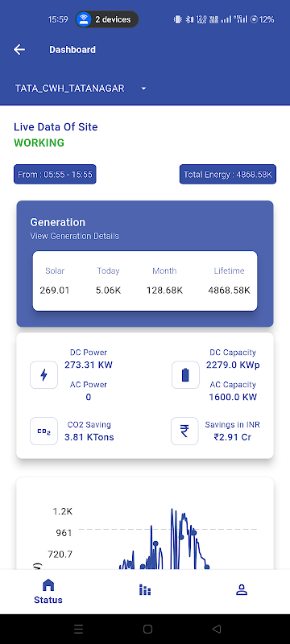Tap the Total Energy 4868.58K button
Screen dimensions: 290x644
[x=228, y=175]
